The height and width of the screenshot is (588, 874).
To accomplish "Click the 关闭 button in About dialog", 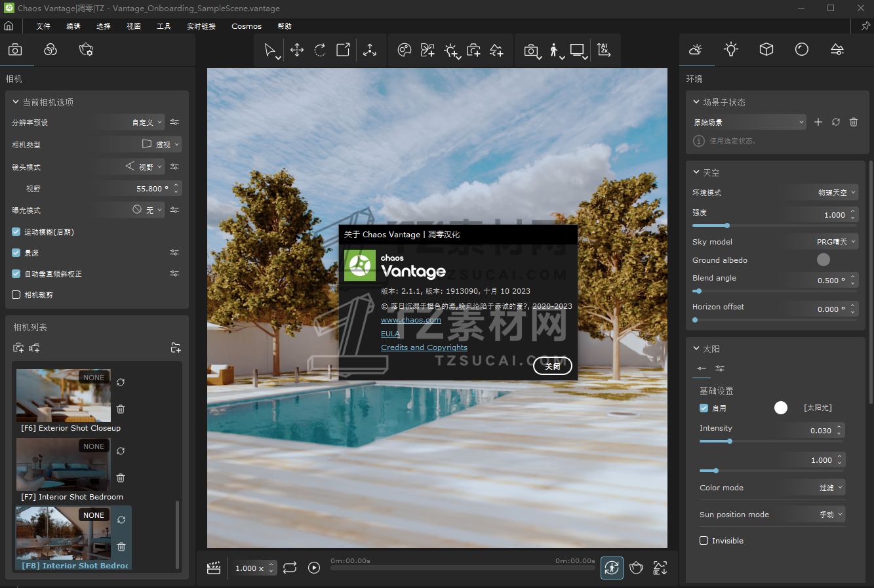I will [x=553, y=366].
